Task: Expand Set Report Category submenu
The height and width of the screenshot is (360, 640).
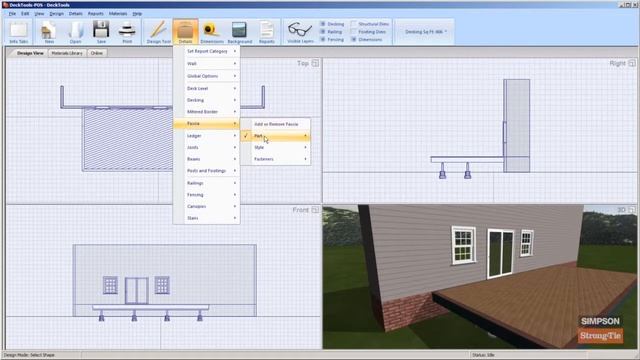Action: pos(207,51)
